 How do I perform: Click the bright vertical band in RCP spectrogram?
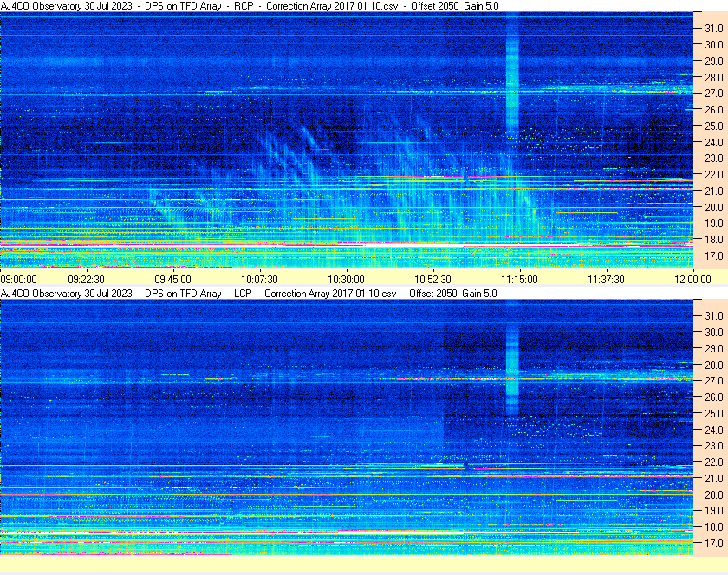tap(512, 78)
